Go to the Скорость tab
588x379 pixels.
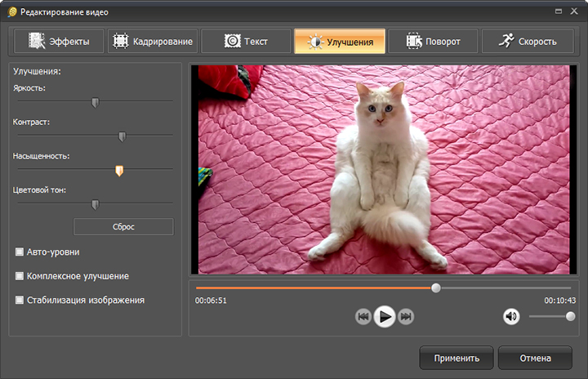point(527,41)
